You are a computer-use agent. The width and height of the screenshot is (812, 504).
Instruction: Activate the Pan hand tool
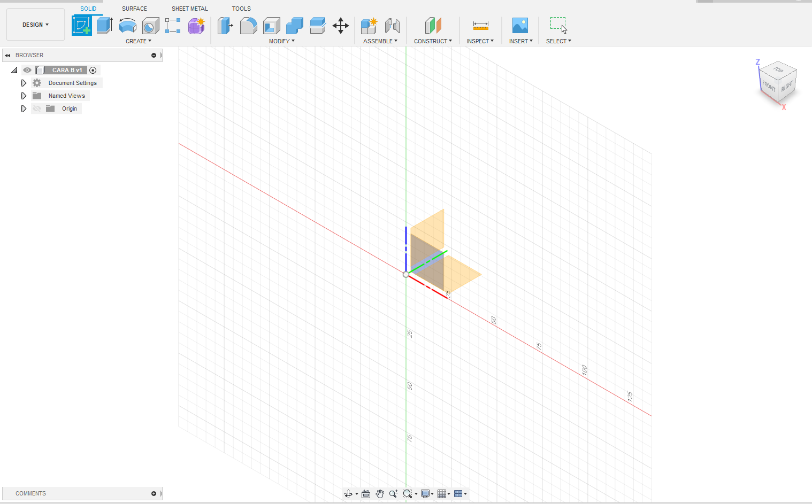tap(380, 494)
